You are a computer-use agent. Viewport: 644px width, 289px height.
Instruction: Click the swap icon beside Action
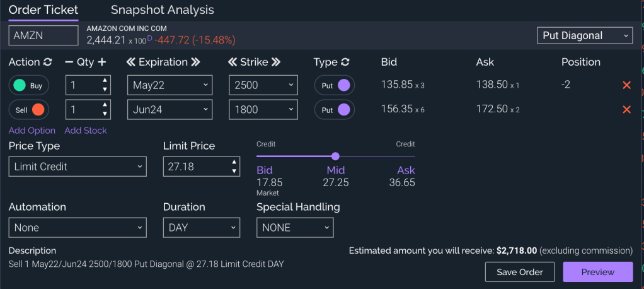point(47,62)
